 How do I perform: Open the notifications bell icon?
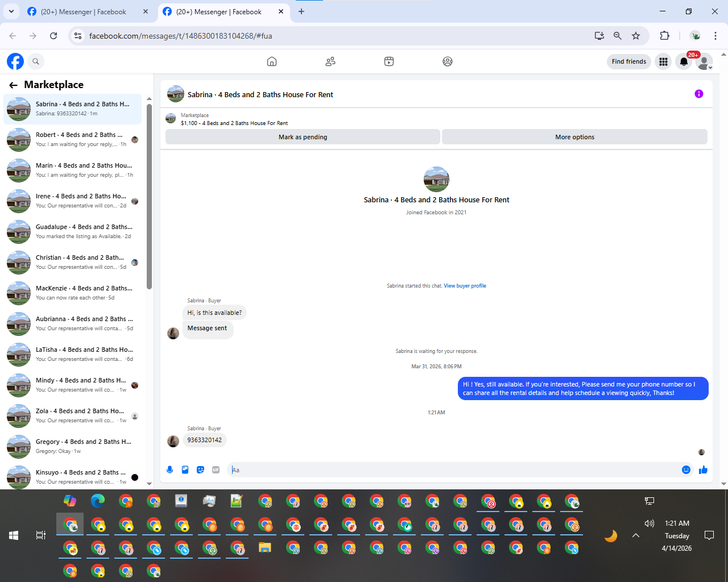click(684, 61)
